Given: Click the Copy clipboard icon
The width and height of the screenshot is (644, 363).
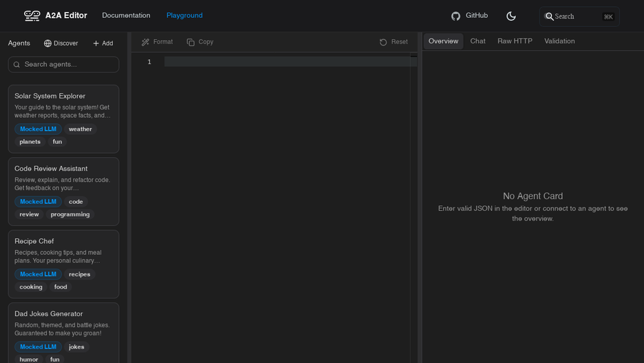Looking at the screenshot, I should [191, 42].
